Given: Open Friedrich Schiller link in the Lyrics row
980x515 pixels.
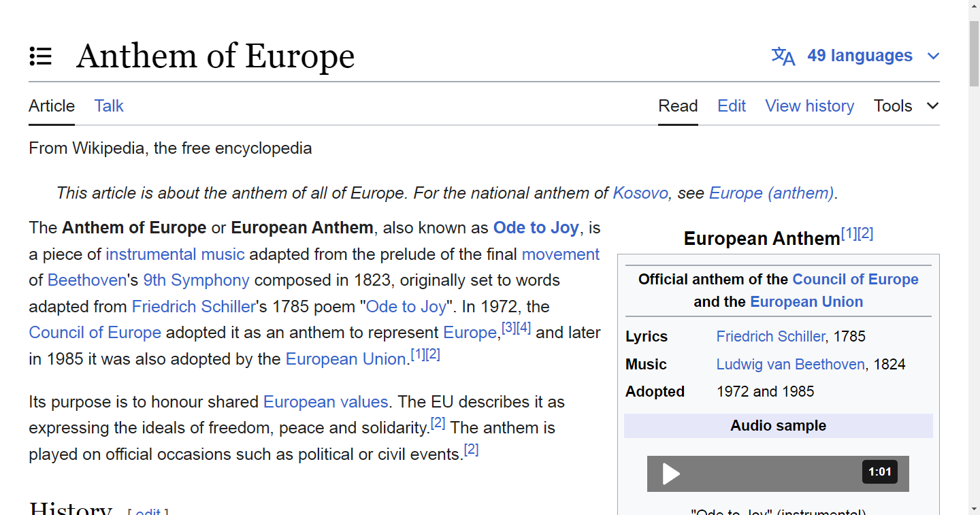Looking at the screenshot, I should coord(770,337).
